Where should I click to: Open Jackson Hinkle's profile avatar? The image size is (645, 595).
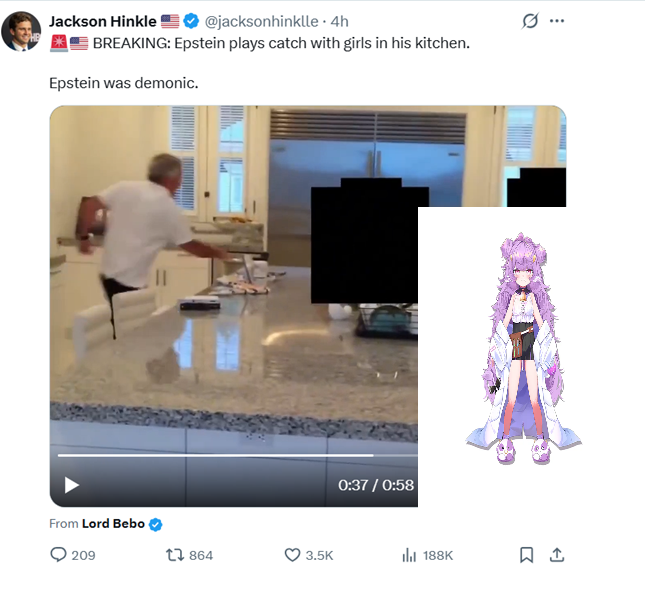pyautogui.click(x=21, y=31)
